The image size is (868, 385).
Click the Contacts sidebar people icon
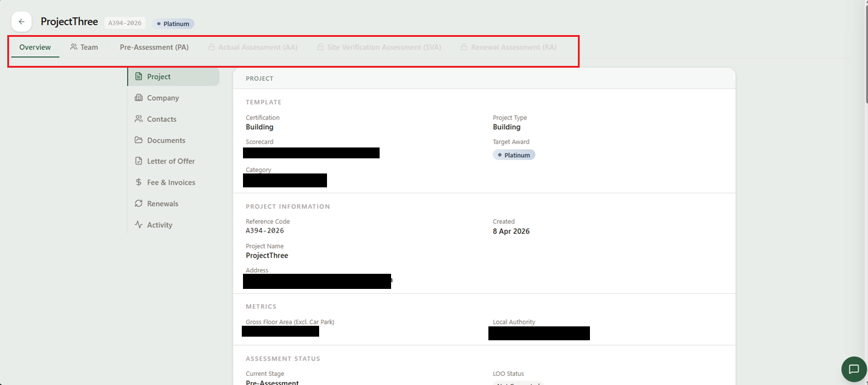(x=138, y=119)
